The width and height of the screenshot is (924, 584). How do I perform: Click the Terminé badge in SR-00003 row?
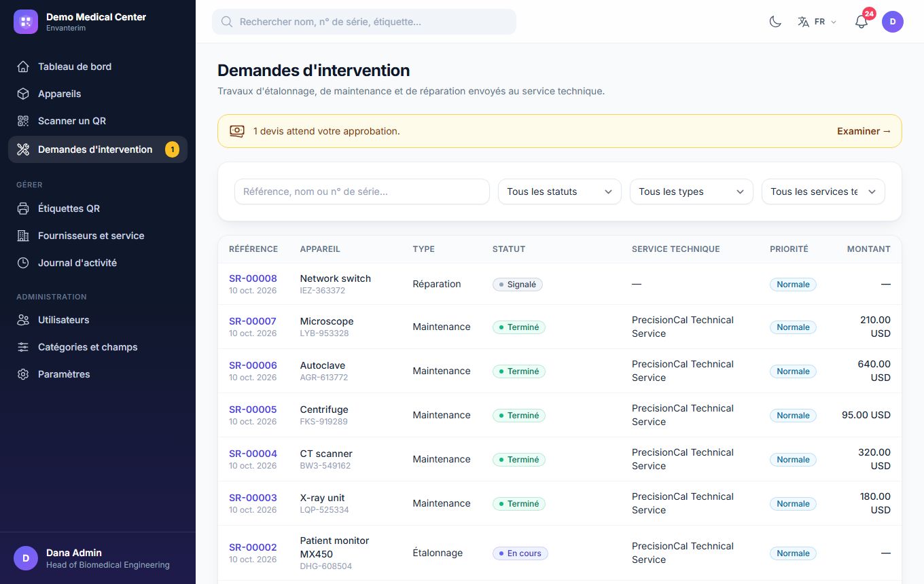(x=519, y=504)
